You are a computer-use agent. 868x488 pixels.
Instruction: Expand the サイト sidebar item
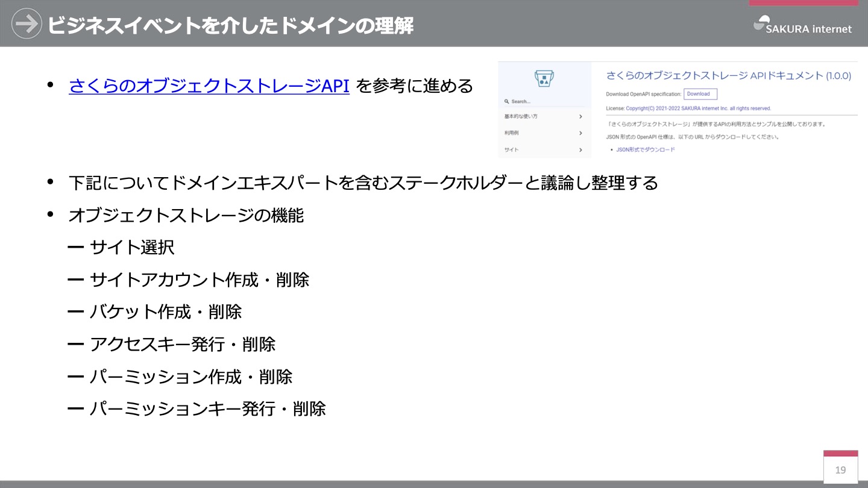pyautogui.click(x=544, y=149)
